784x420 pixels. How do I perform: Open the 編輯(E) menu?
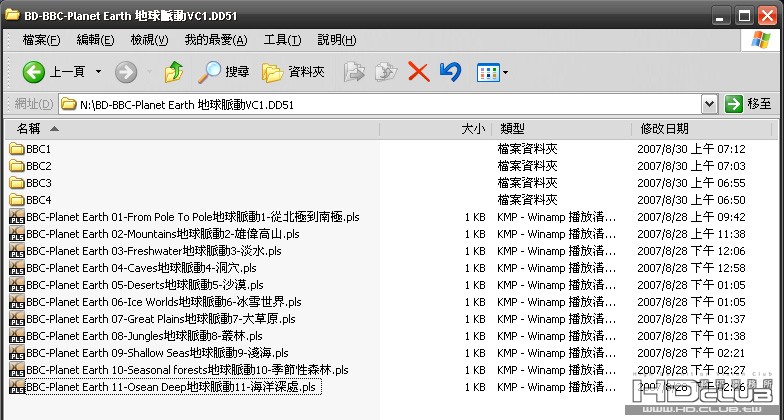click(x=96, y=40)
